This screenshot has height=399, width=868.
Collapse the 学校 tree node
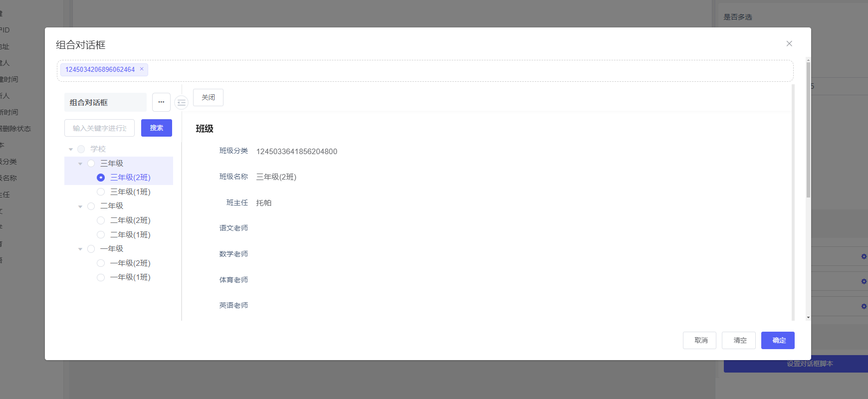(71, 149)
